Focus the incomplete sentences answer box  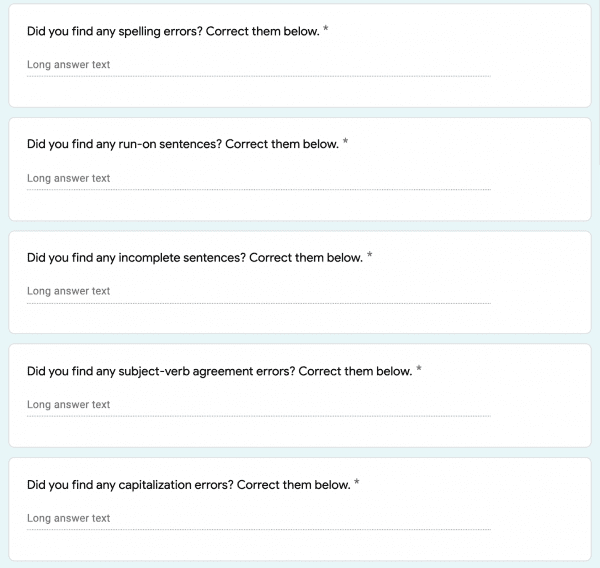[258, 292]
